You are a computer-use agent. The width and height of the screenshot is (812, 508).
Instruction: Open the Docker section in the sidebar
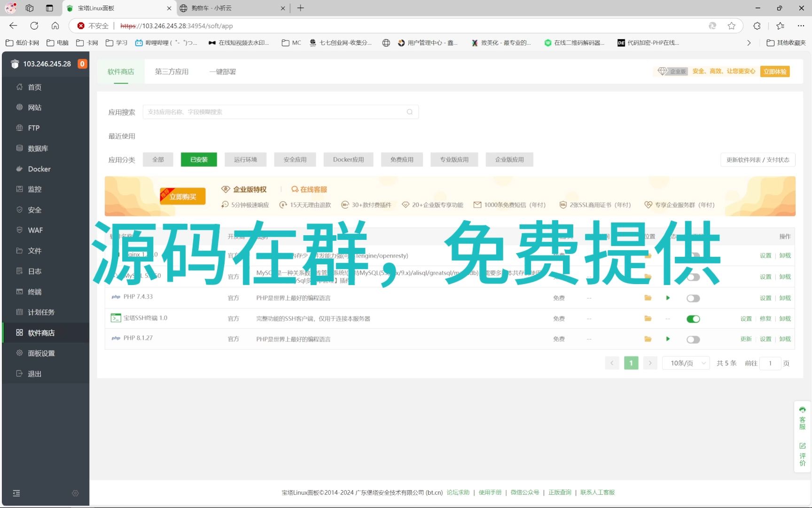click(39, 168)
